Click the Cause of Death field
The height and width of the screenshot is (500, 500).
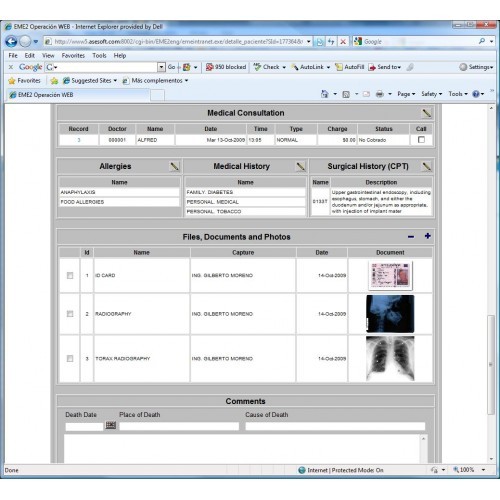tap(335, 426)
